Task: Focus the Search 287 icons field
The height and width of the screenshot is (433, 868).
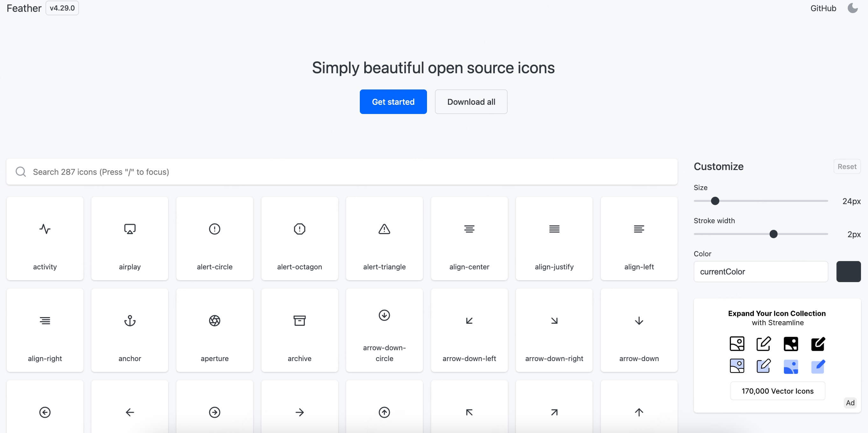Action: 342,172
